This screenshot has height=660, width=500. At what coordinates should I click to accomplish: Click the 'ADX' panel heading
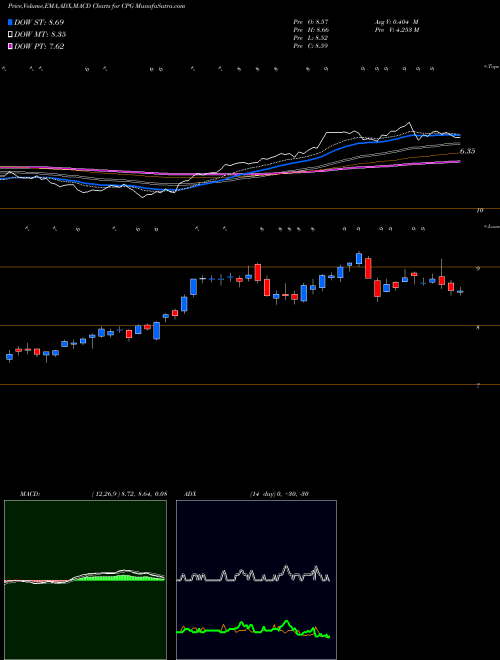tap(191, 494)
